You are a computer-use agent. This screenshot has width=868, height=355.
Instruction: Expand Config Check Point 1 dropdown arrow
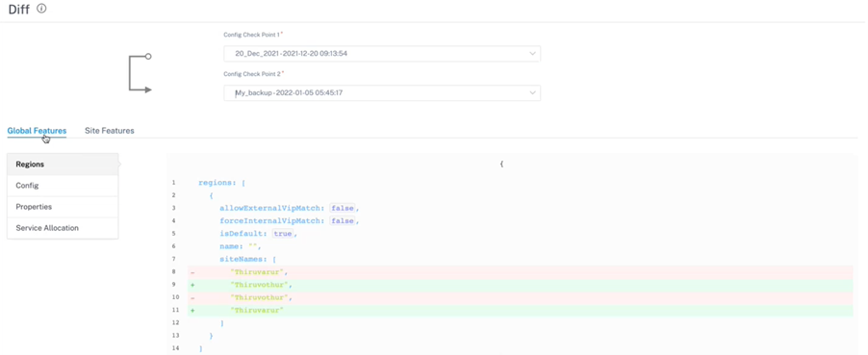coord(532,54)
